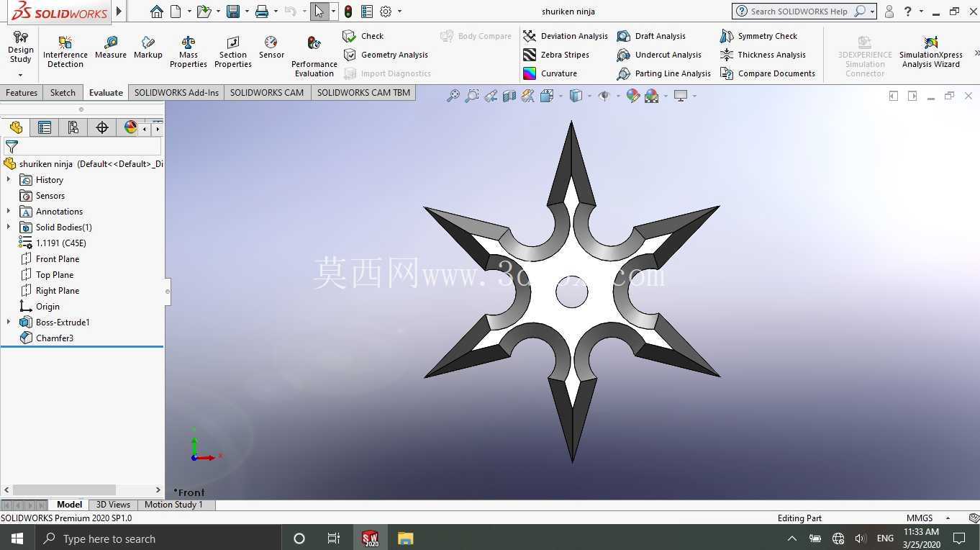
Task: Open the DimXpertManager crosshair tab
Action: point(102,127)
